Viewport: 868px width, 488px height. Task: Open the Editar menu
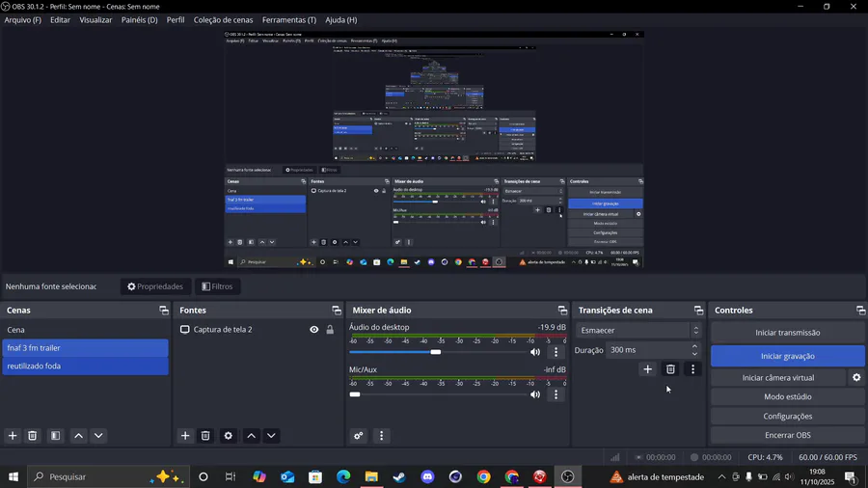click(x=61, y=20)
